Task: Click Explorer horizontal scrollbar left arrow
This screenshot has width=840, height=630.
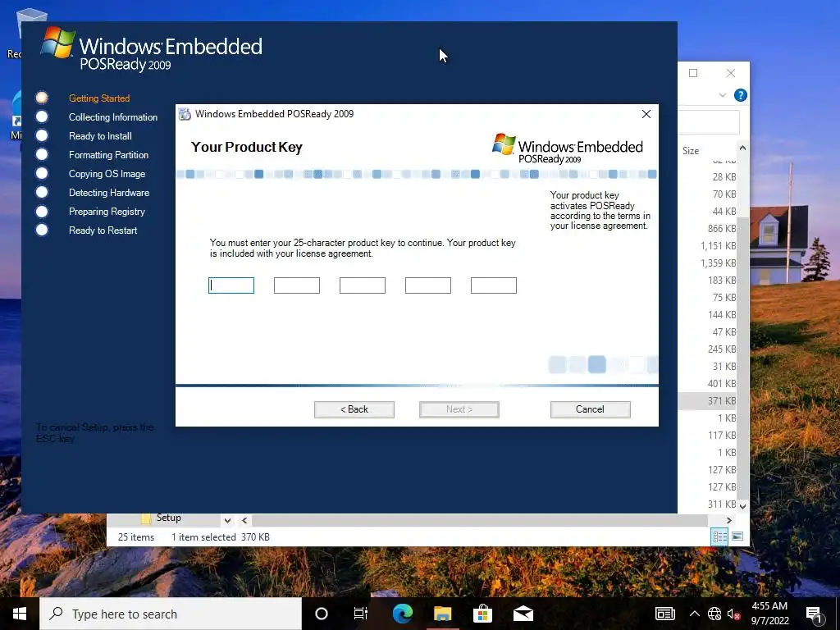Action: 244,520
